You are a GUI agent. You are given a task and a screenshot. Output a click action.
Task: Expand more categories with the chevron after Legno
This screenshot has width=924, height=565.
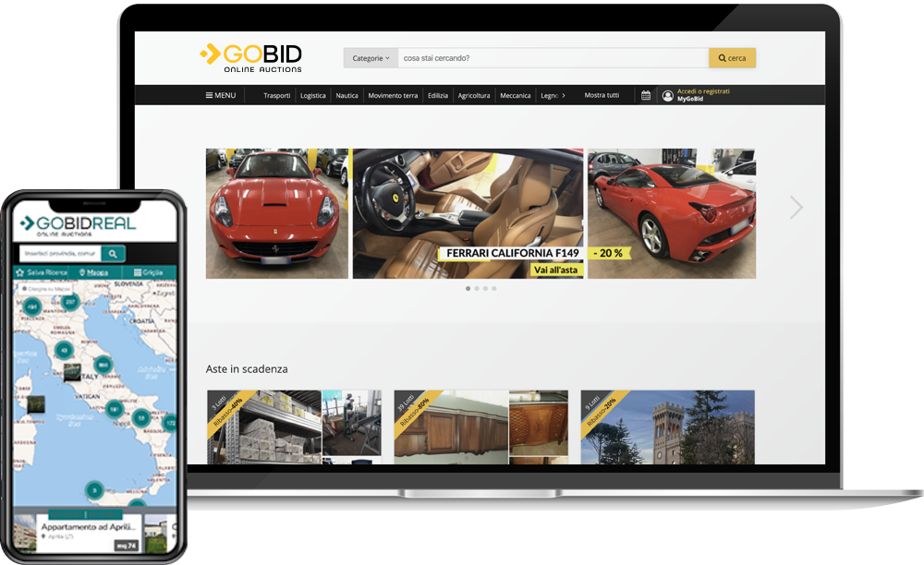tap(564, 95)
